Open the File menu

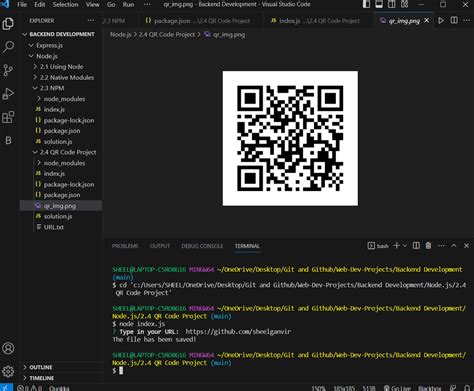tap(22, 4)
